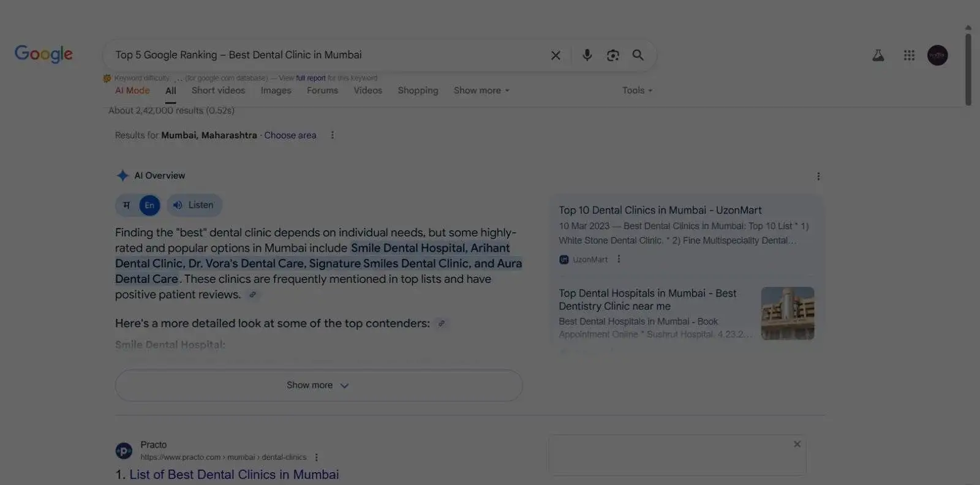The height and width of the screenshot is (485, 980).
Task: Open the Google apps grid
Action: (909, 56)
